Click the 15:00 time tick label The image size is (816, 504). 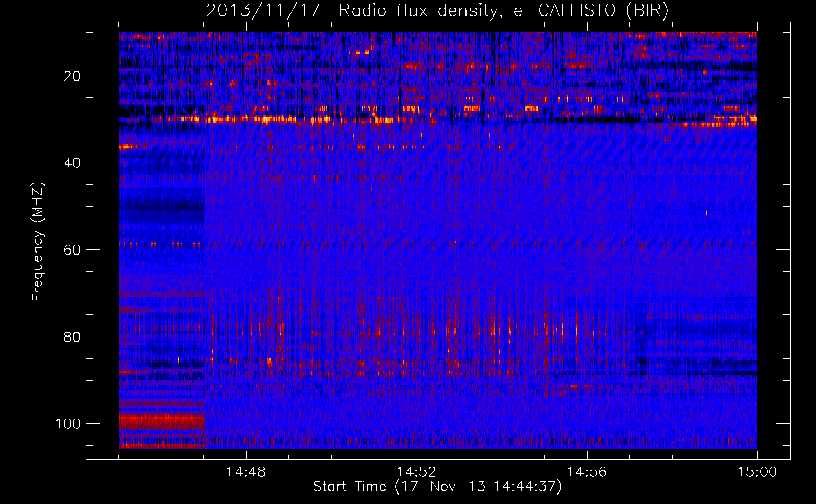pos(757,472)
